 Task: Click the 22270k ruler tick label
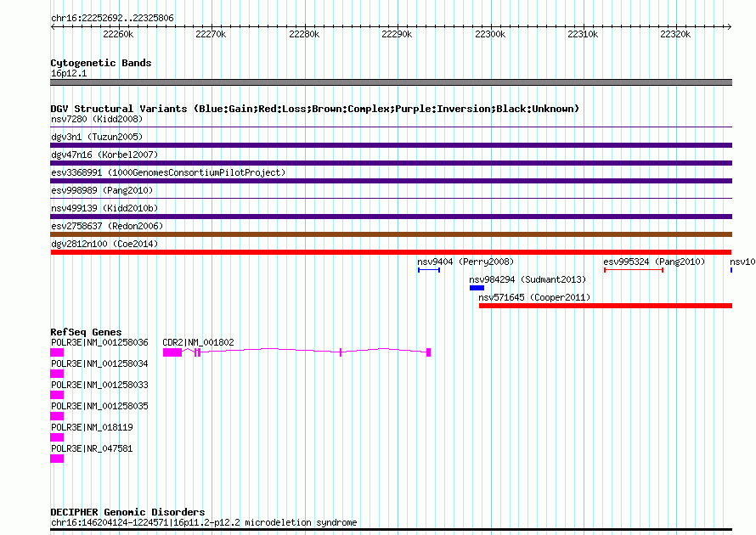pos(211,34)
